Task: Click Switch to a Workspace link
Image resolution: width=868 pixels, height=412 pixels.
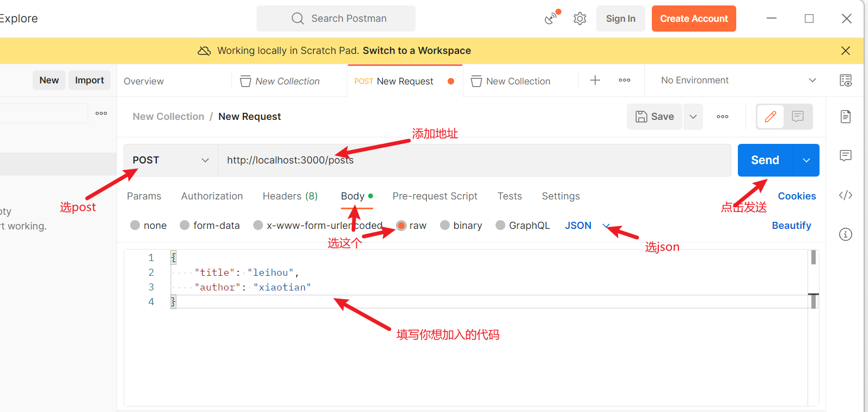Action: click(x=417, y=51)
